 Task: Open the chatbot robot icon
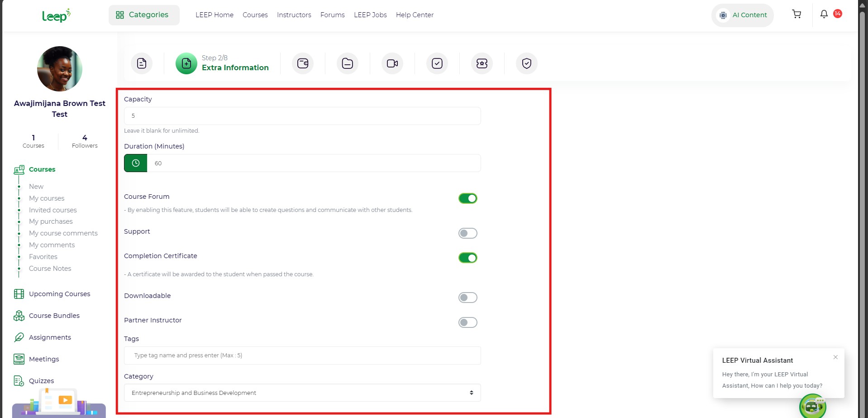[x=812, y=406]
